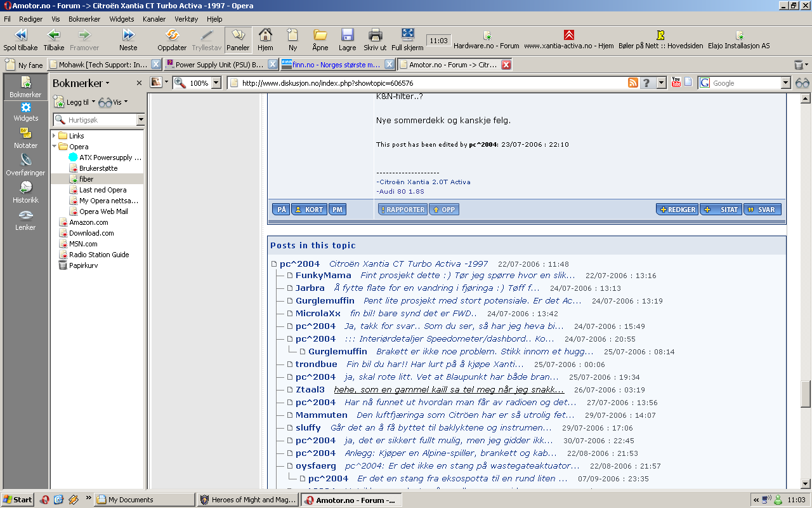The image size is (812, 508).
Task: Open the Verktøy menu
Action: pos(187,19)
